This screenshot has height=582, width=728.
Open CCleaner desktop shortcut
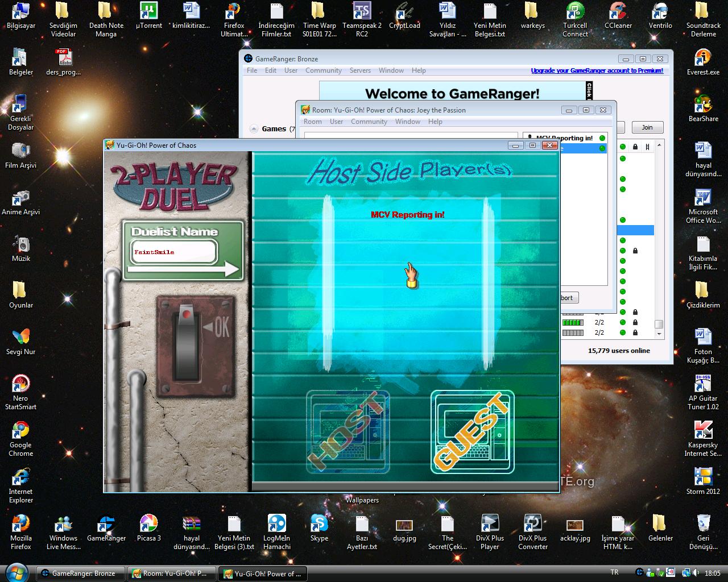click(618, 16)
